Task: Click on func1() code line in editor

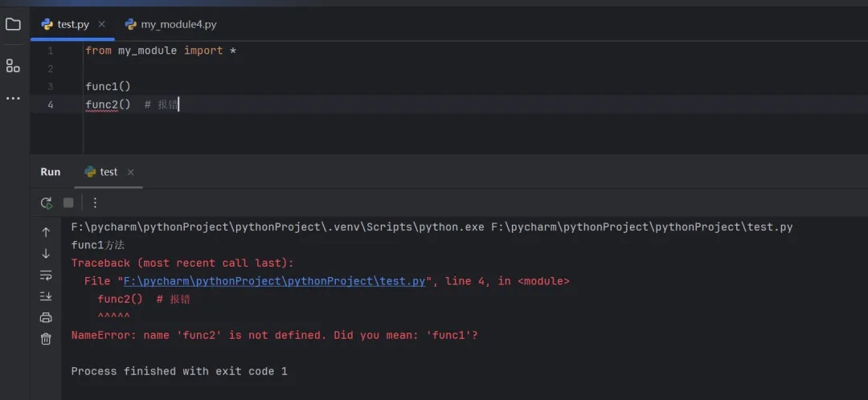Action: coord(108,86)
